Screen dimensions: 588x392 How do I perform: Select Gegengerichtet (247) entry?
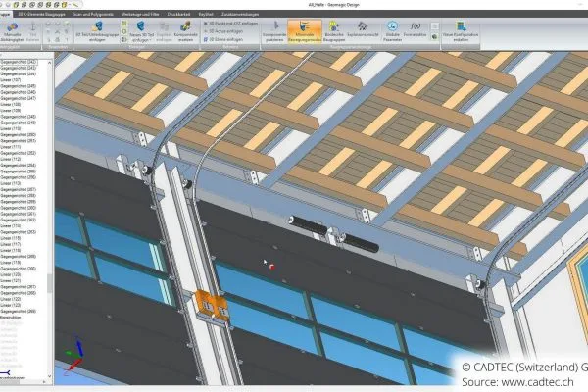coord(19,98)
